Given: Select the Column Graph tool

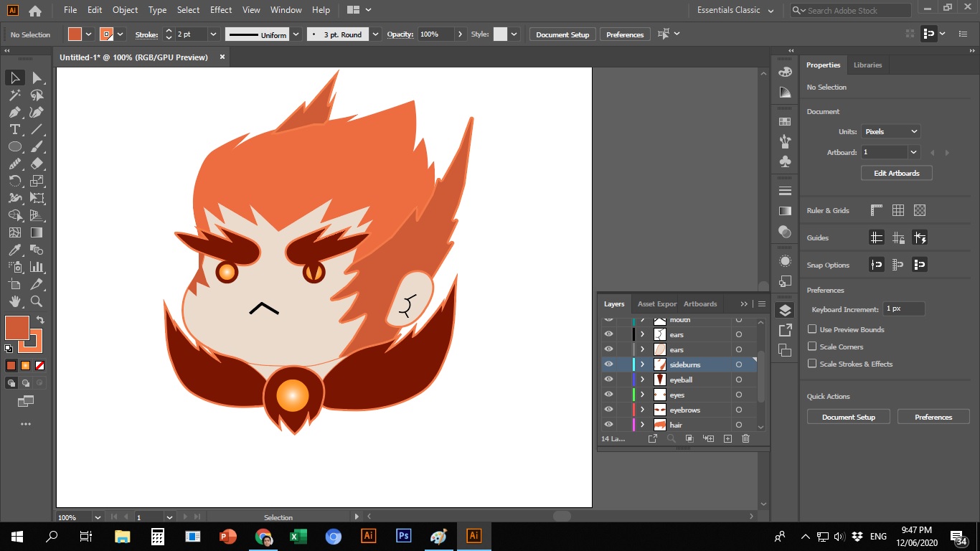Looking at the screenshot, I should click(37, 267).
